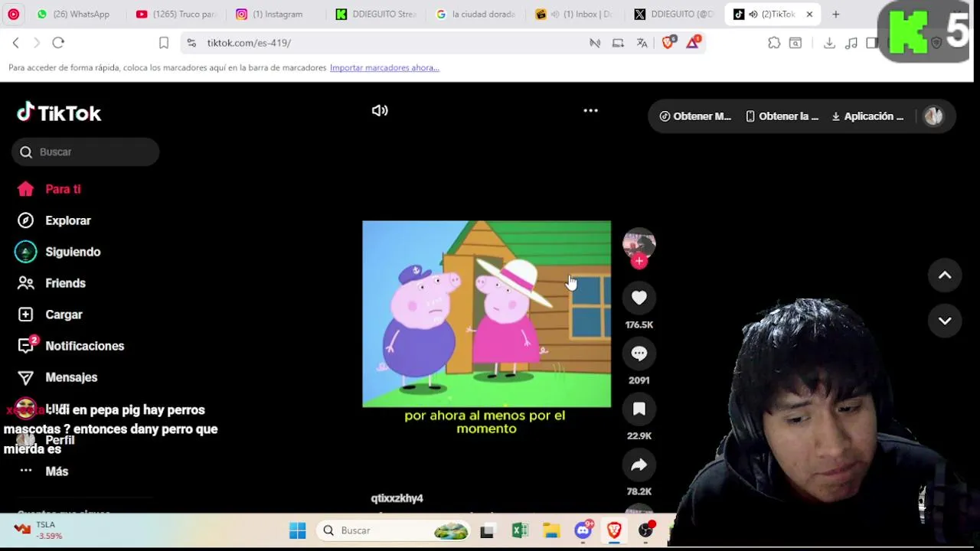Go to the previous video with the up chevron

point(945,275)
